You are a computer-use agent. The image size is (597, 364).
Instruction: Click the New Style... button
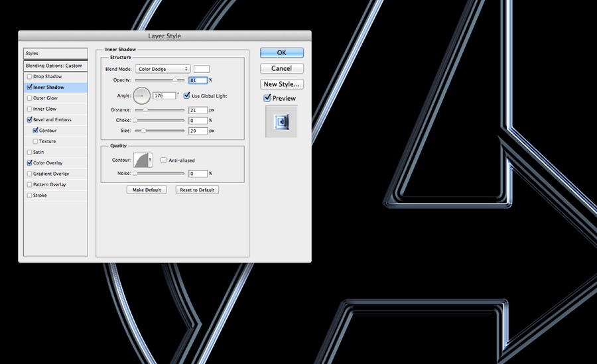(x=282, y=84)
